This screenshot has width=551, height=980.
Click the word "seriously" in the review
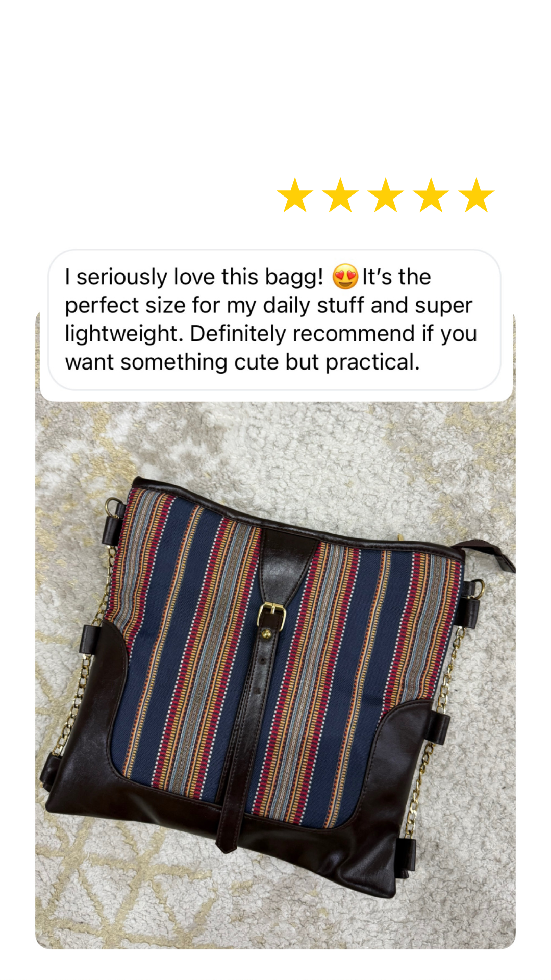click(122, 277)
